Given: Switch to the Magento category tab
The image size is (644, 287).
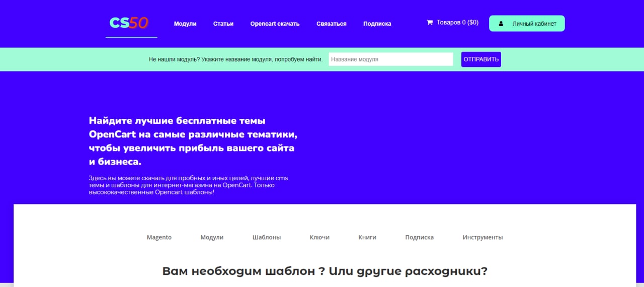Looking at the screenshot, I should point(159,237).
